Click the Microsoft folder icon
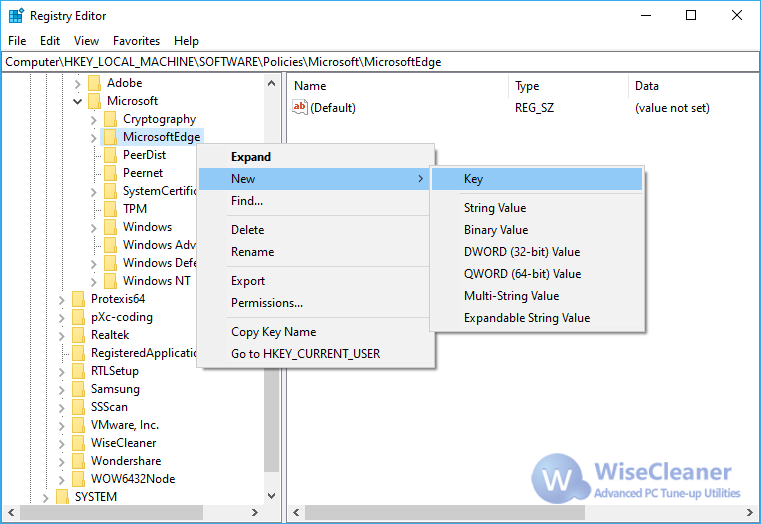761x524 pixels. (94, 101)
